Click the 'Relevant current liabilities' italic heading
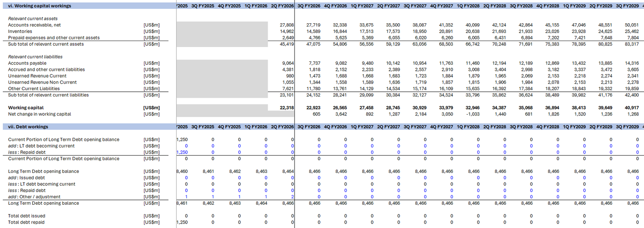This screenshot has width=644, height=228. tap(35, 57)
